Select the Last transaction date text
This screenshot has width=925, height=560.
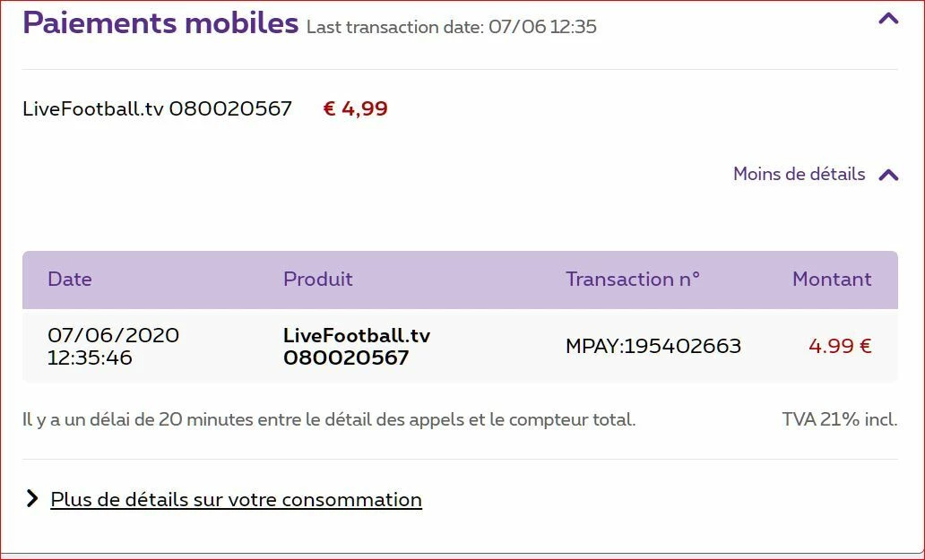pos(451,27)
